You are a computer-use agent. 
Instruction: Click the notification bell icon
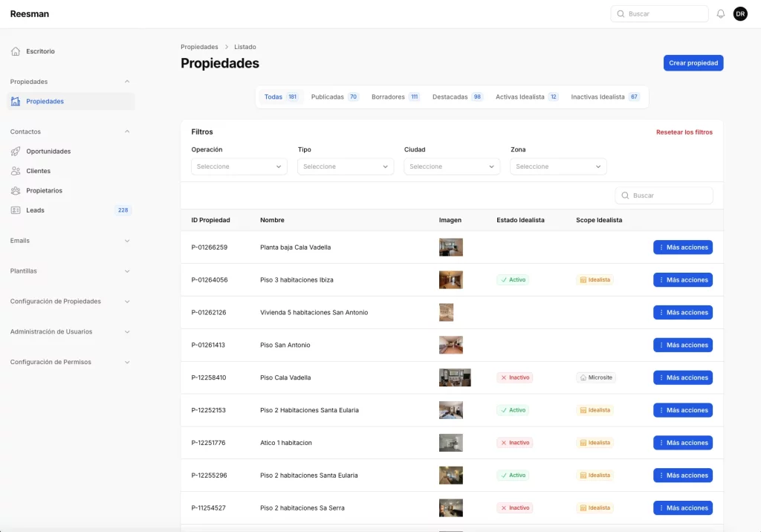point(720,14)
